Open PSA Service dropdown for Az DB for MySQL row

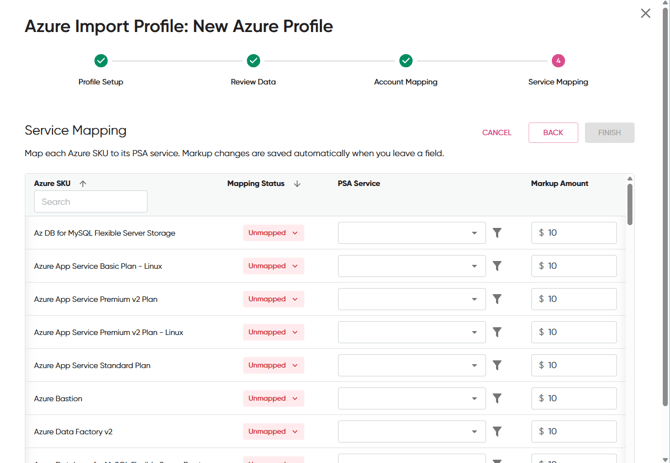[x=411, y=233]
